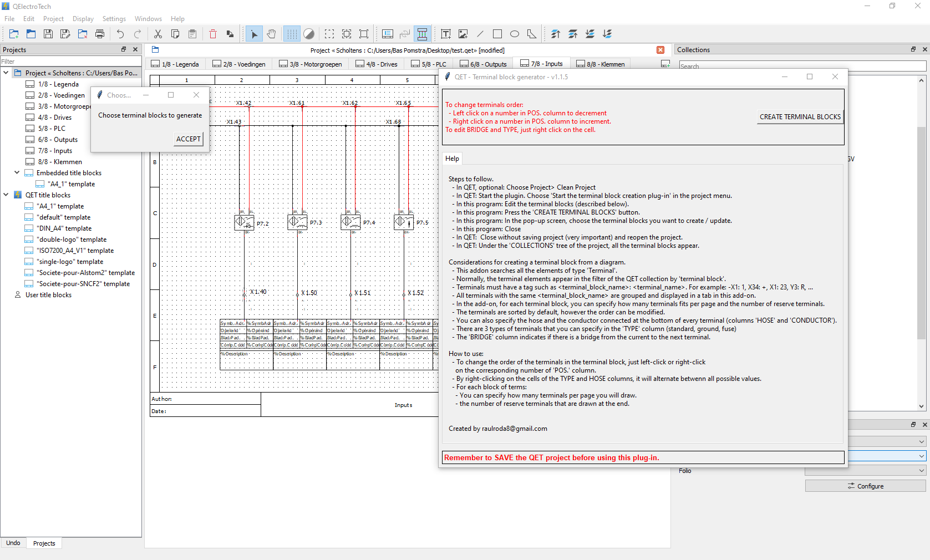Toggle the background color mode icon
The image size is (930, 560).
point(309,34)
